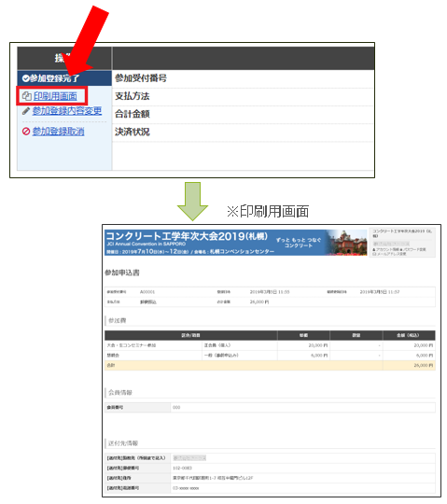Viewport: 447px width, 504px height.
Task: Click the 会員番号 field showing 000
Action: (270, 407)
